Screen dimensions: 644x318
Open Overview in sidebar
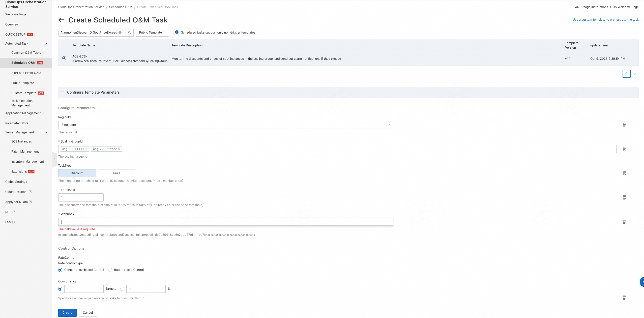(12, 24)
